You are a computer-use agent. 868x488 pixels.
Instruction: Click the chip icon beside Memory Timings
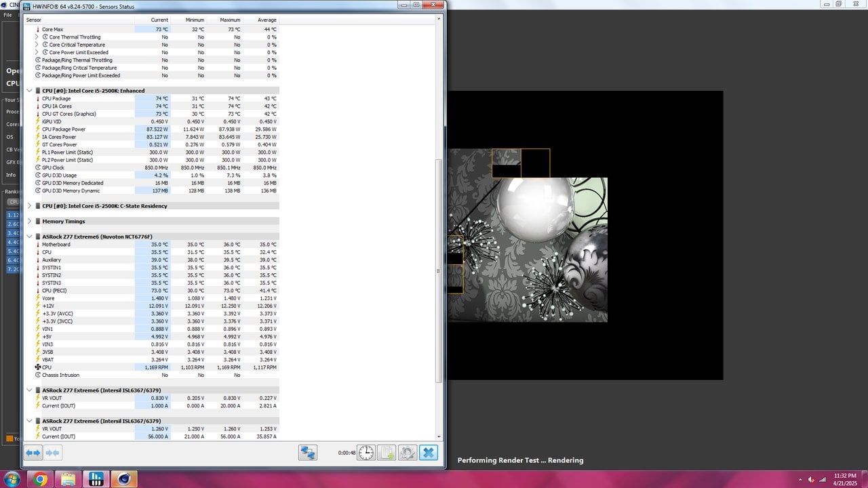(x=38, y=222)
